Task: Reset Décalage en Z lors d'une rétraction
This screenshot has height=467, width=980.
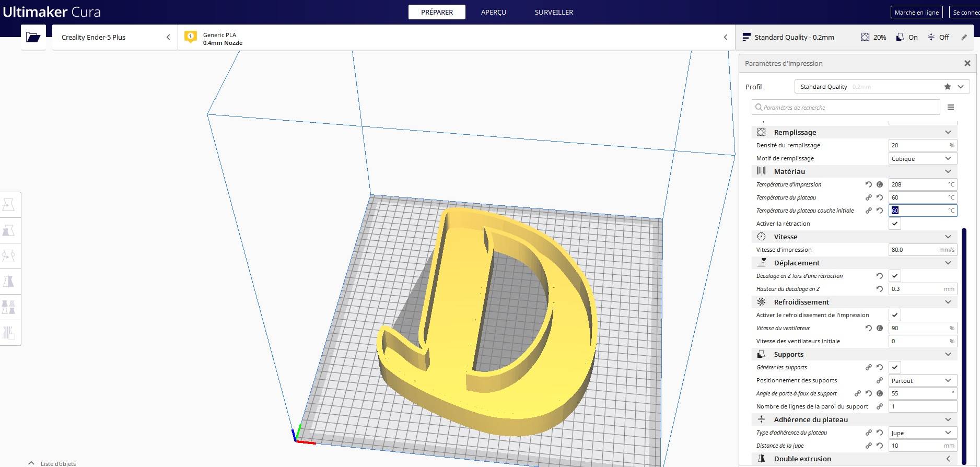Action: point(880,276)
